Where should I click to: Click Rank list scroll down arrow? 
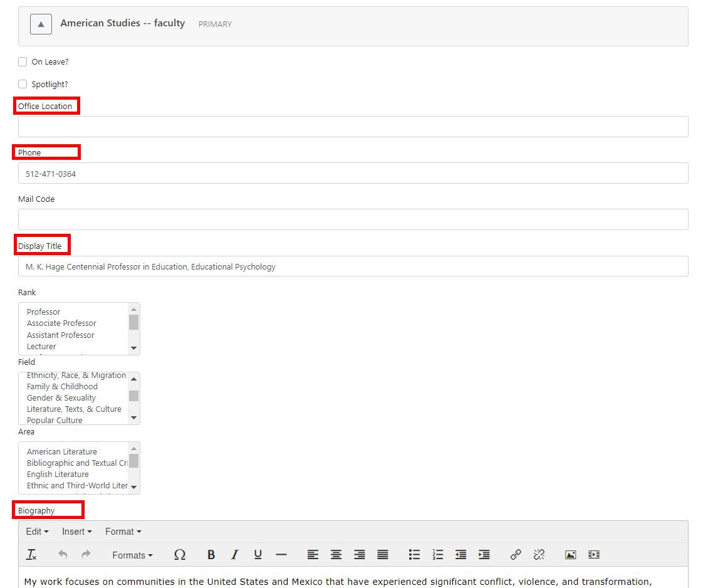[x=133, y=348]
